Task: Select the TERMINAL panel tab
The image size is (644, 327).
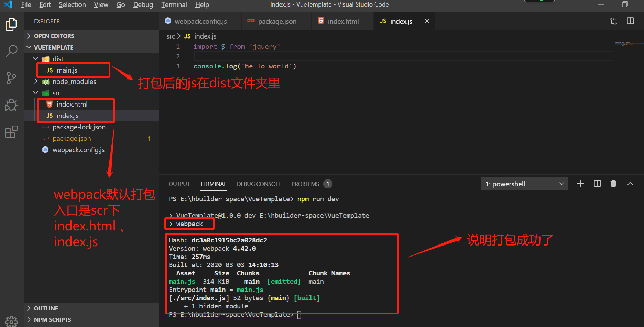Action: click(x=213, y=184)
